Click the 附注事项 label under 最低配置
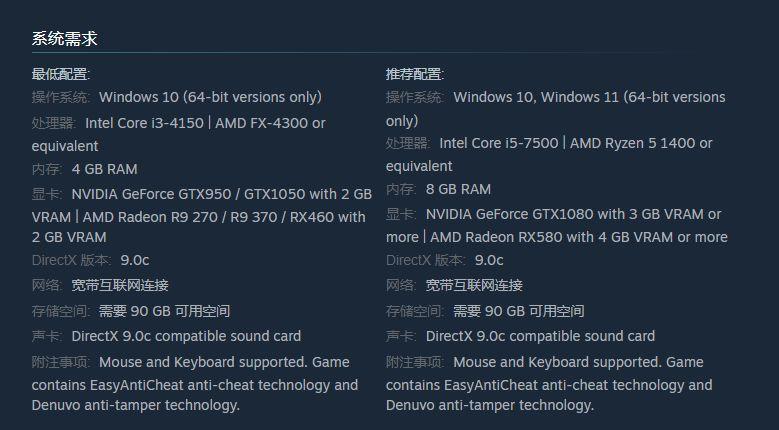The width and height of the screenshot is (779, 430). coord(60,362)
